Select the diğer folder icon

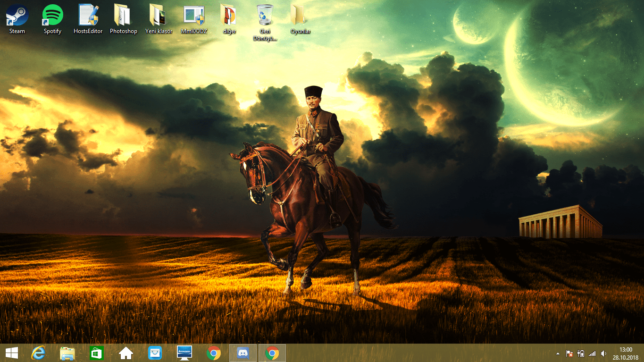click(x=229, y=19)
